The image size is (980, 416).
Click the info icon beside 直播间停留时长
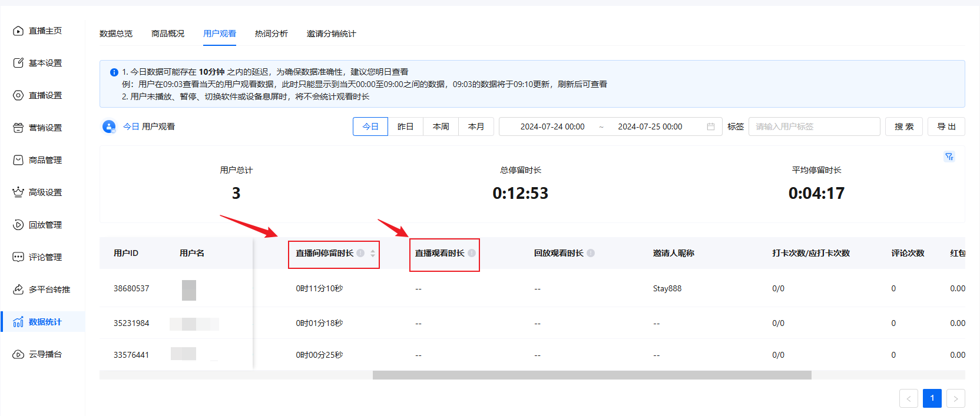[x=360, y=253]
